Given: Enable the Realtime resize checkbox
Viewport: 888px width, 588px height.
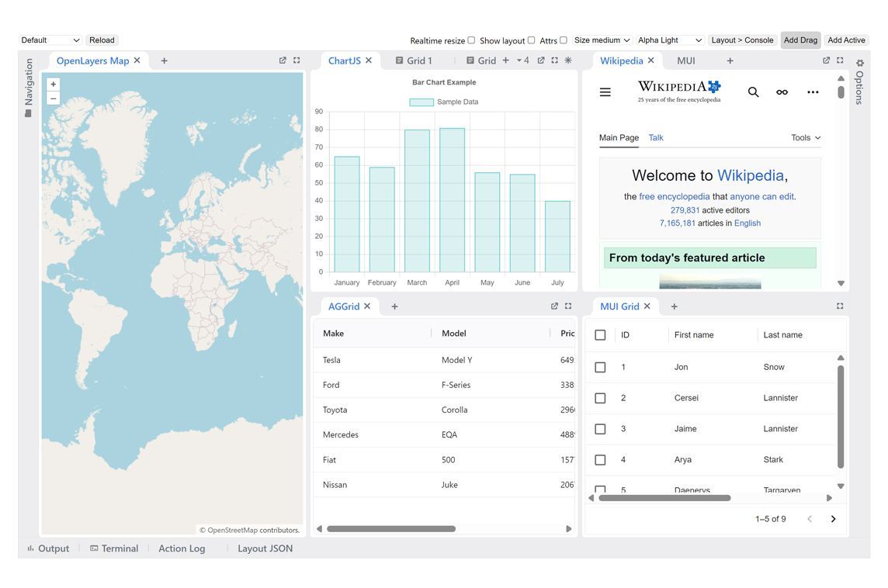Looking at the screenshot, I should pos(471,40).
